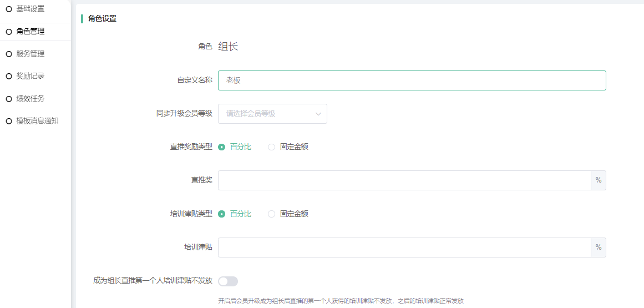Click the circle icon beside 服务管理
The height and width of the screenshot is (308, 644).
coord(9,54)
